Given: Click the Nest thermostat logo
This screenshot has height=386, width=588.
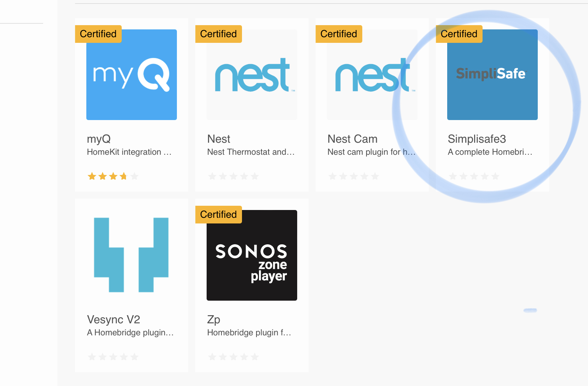Looking at the screenshot, I should click(x=252, y=75).
